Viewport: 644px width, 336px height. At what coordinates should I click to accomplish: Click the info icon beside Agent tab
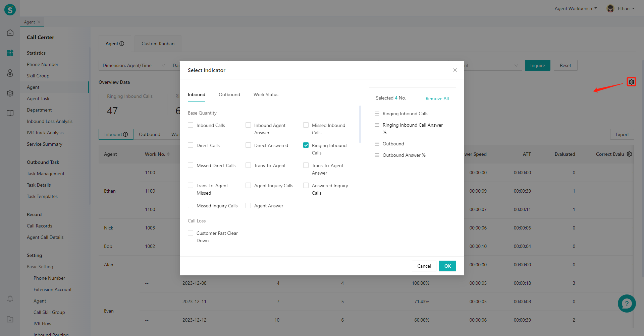point(122,44)
